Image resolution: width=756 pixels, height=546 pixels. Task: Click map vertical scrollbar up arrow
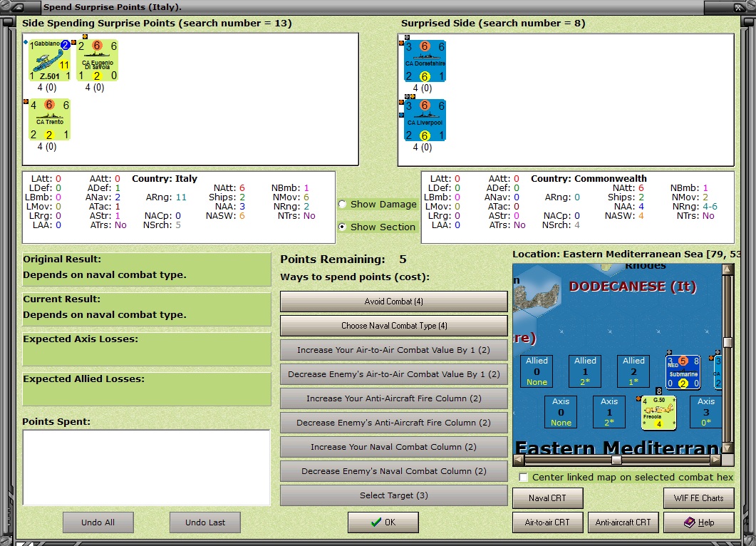727,269
